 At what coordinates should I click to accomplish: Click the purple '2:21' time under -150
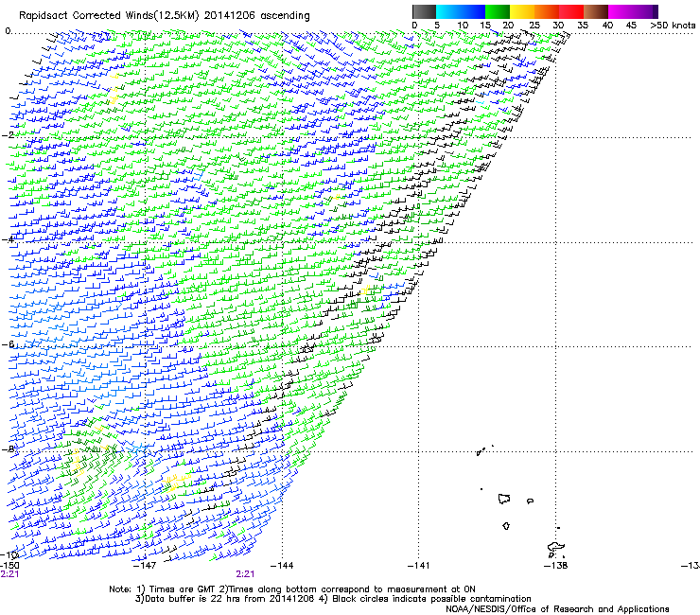[x=9, y=574]
